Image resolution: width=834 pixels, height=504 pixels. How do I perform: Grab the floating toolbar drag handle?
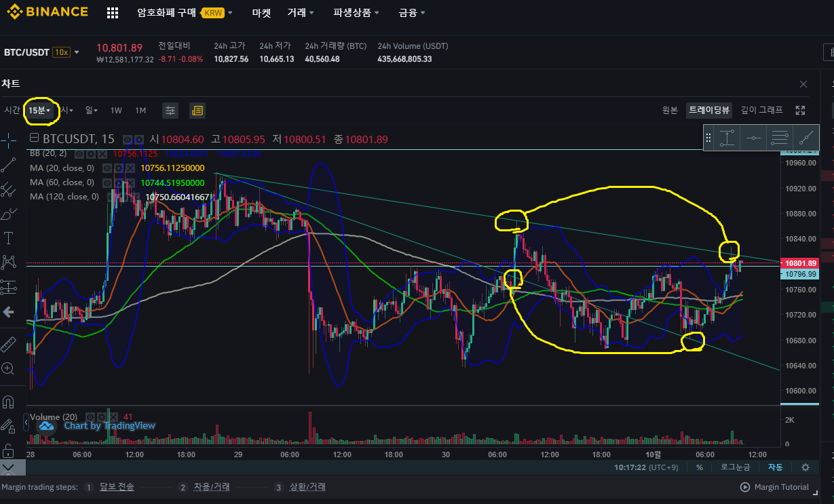(708, 138)
